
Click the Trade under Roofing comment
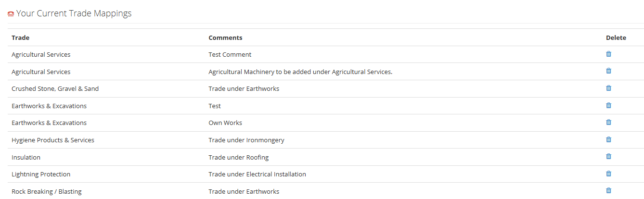point(239,158)
